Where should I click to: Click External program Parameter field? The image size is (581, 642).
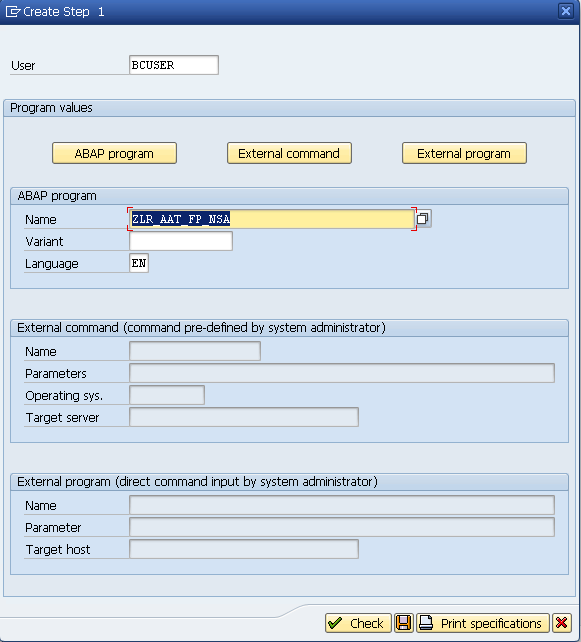[342, 527]
